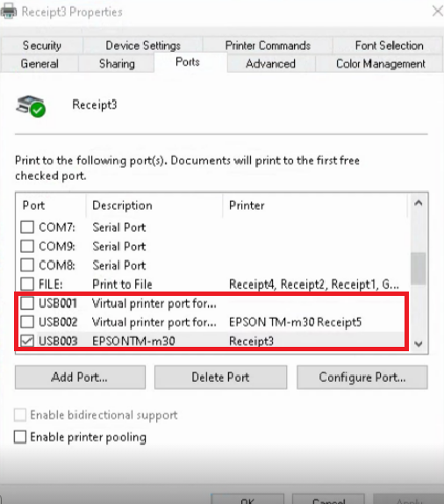444x504 pixels.
Task: Check the FILE: port checkbox
Action: click(x=27, y=284)
